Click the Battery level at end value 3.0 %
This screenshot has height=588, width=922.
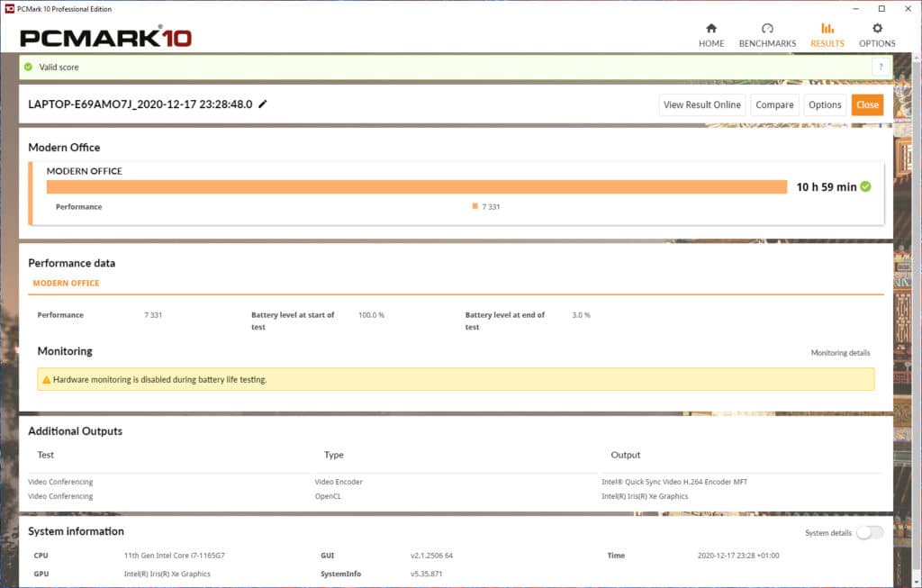click(x=581, y=315)
